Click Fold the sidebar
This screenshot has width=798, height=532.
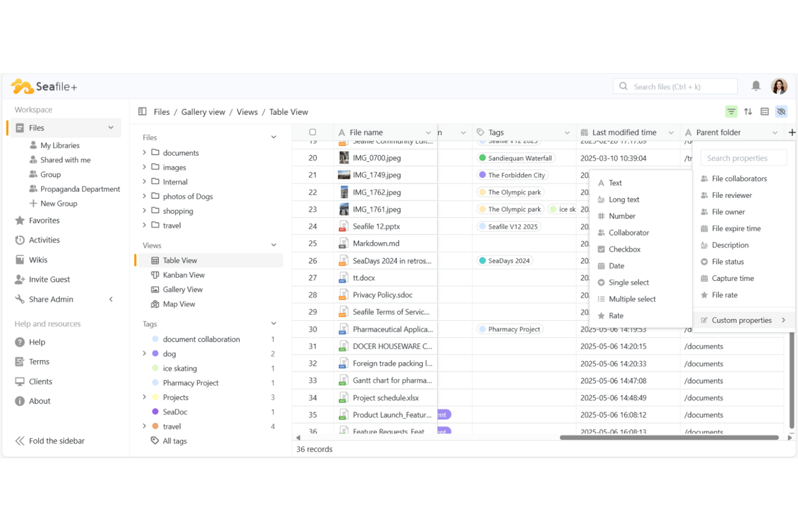tap(50, 441)
